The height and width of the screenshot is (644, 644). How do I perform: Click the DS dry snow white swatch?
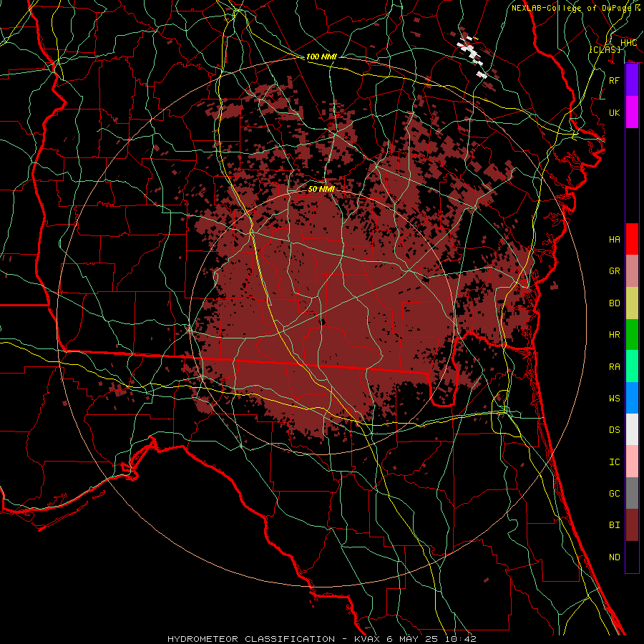(x=632, y=429)
